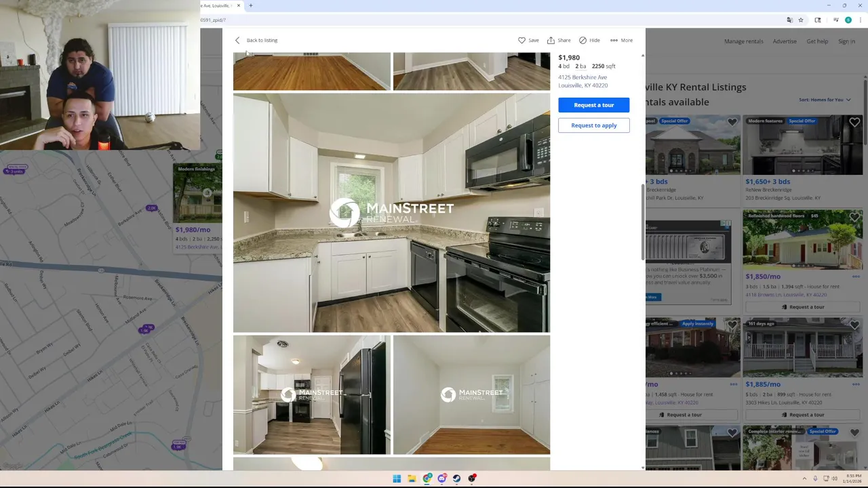The width and height of the screenshot is (868, 488).
Task: Click the $1,650+ 3 bds price text
Action: coord(768,182)
